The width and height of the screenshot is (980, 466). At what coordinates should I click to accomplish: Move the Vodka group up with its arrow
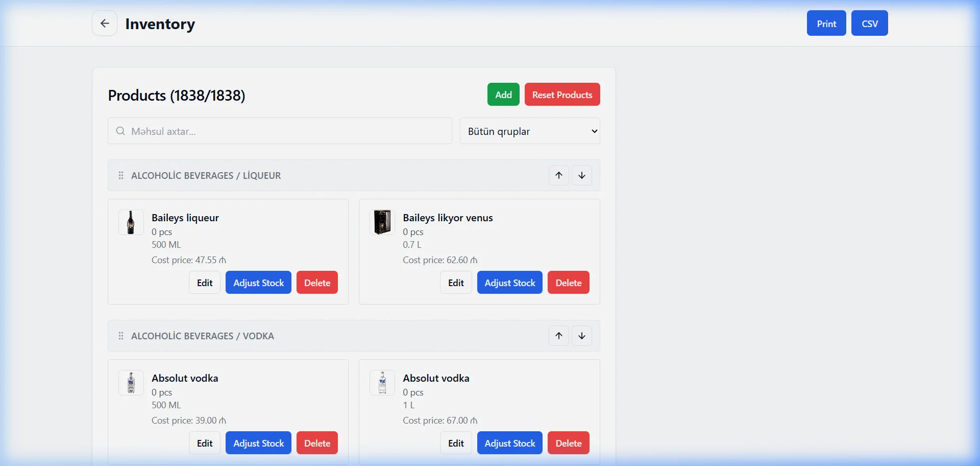(559, 336)
